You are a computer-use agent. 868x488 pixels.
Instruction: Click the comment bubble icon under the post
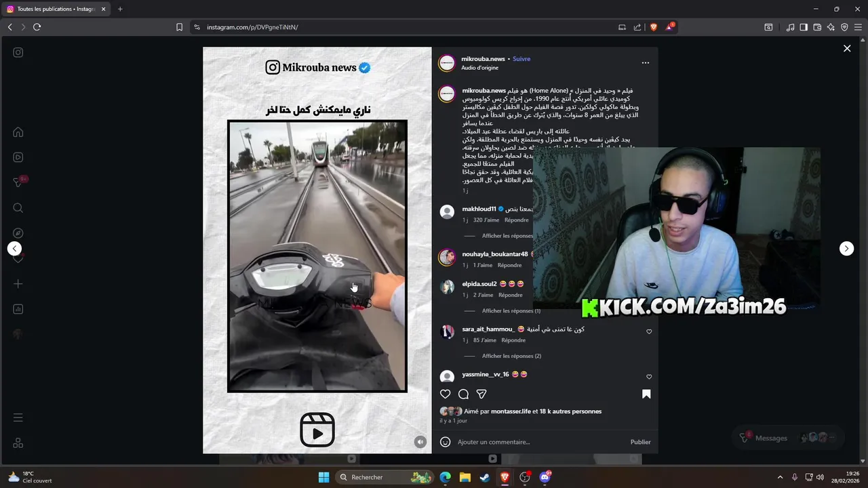[464, 394]
